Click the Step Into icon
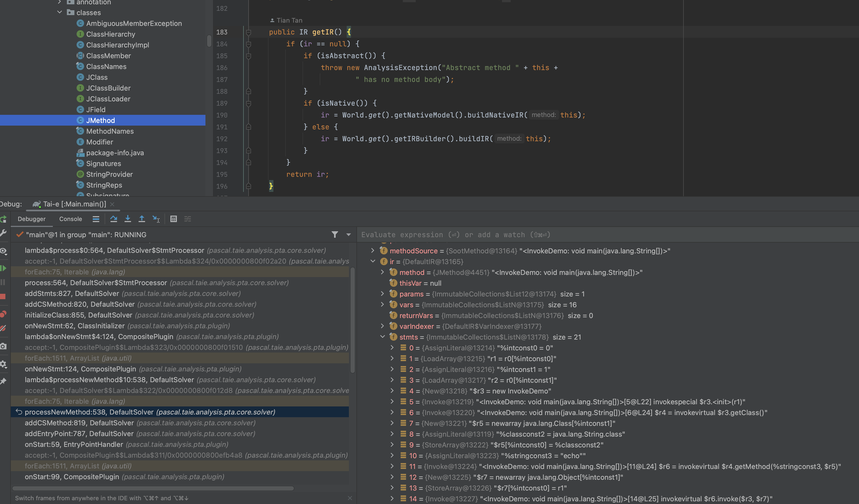 [x=128, y=219]
